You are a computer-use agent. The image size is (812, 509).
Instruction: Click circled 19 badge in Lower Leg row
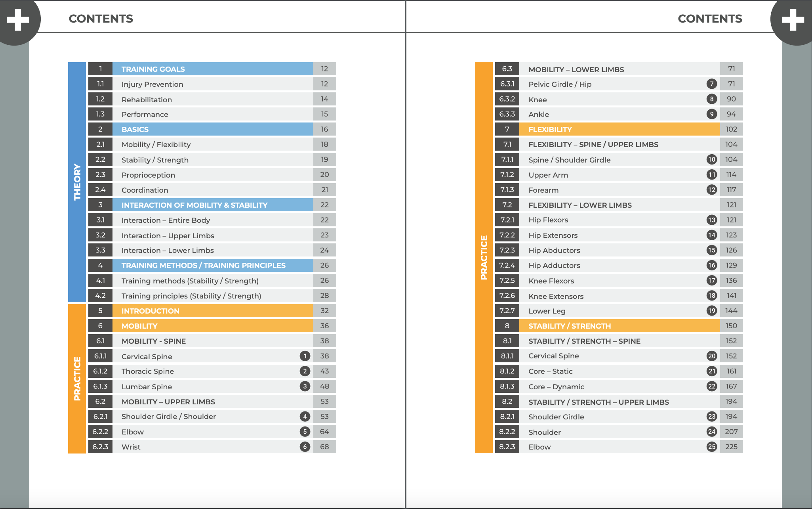click(x=711, y=311)
